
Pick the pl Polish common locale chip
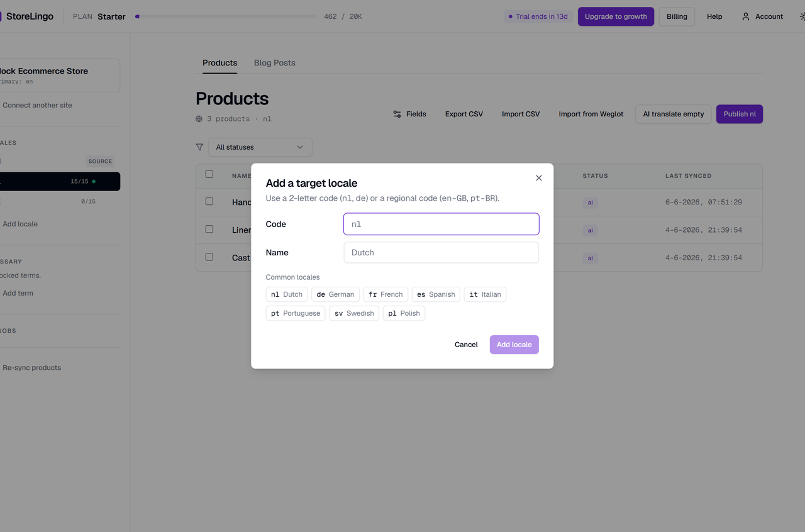pyautogui.click(x=404, y=313)
